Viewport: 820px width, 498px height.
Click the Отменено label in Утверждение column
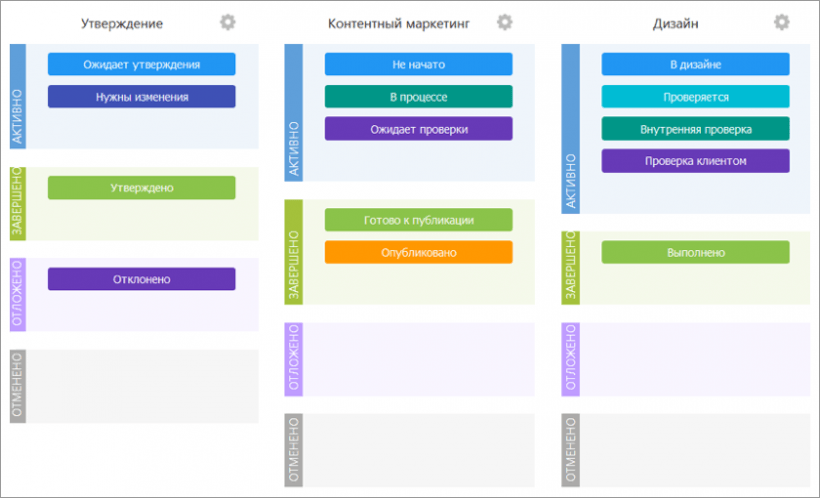[17, 385]
